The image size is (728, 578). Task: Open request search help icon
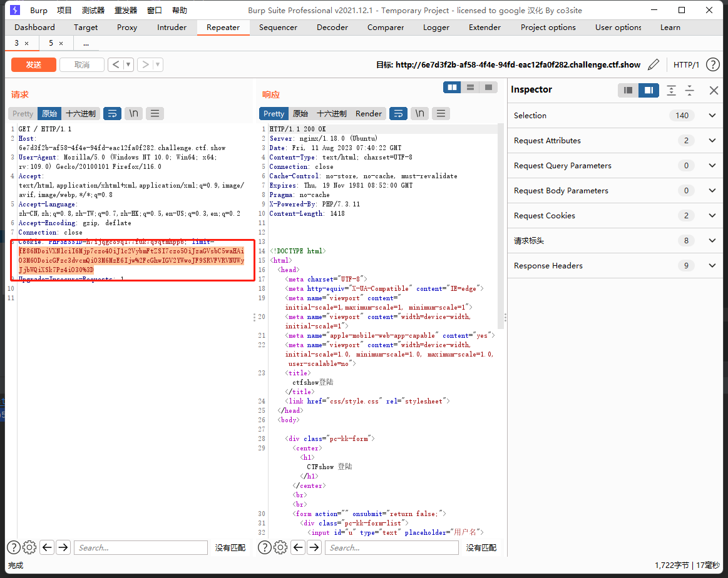pyautogui.click(x=14, y=547)
